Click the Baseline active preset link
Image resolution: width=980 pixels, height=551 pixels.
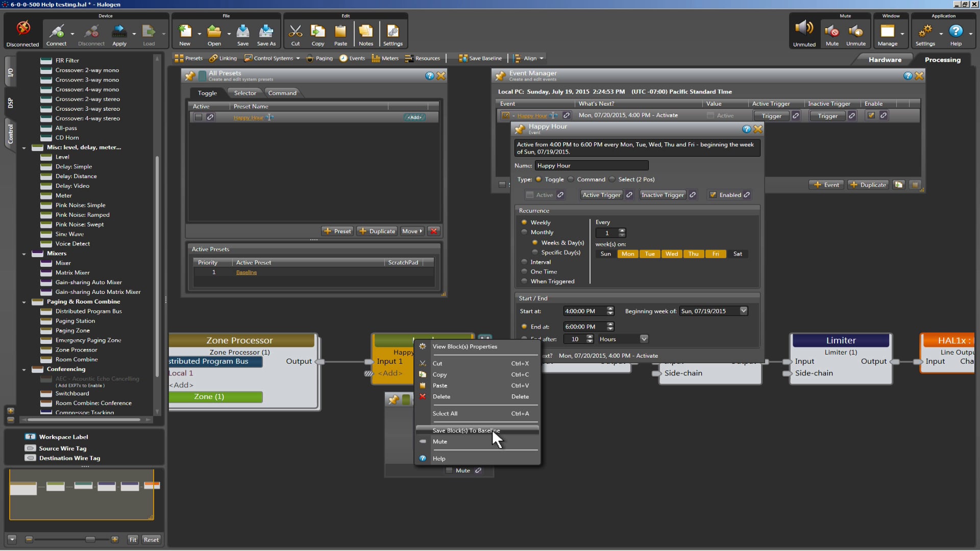(x=246, y=272)
